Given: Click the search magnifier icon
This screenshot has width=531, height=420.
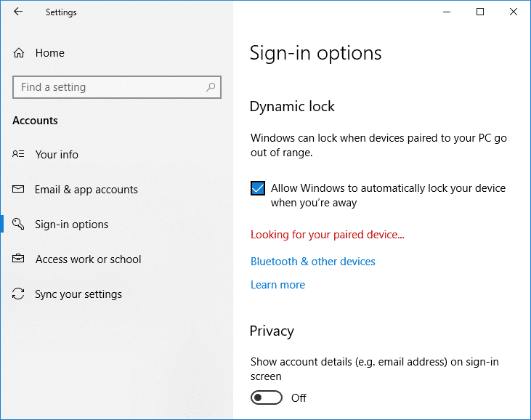Looking at the screenshot, I should [x=211, y=87].
